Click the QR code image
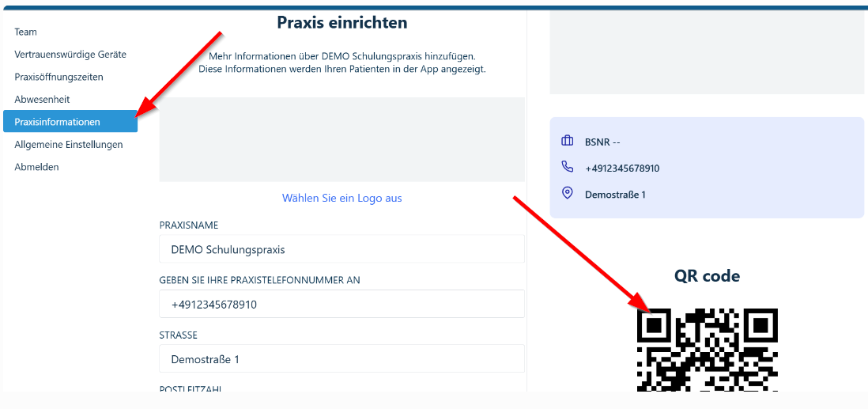The image size is (868, 409). (x=708, y=350)
